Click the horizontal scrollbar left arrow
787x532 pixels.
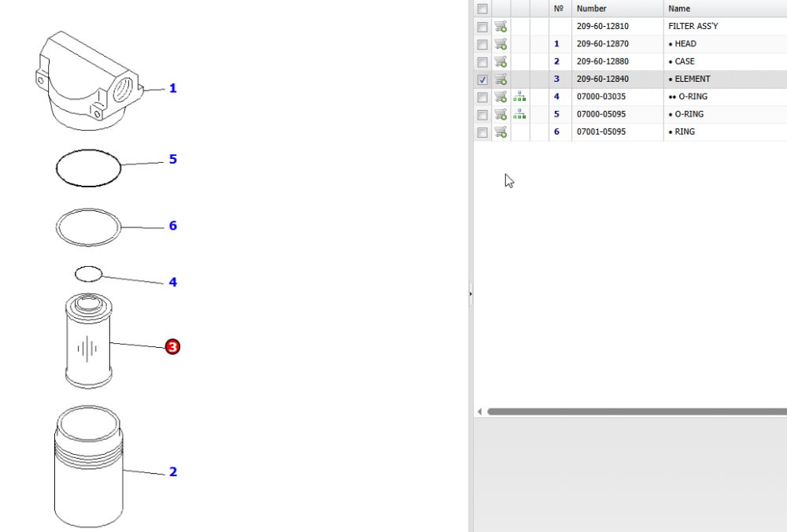[480, 412]
